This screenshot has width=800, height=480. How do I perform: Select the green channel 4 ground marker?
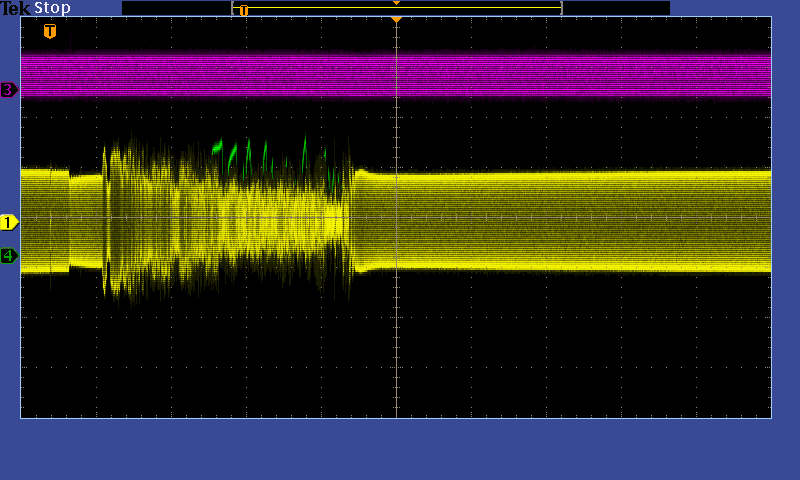tap(9, 256)
